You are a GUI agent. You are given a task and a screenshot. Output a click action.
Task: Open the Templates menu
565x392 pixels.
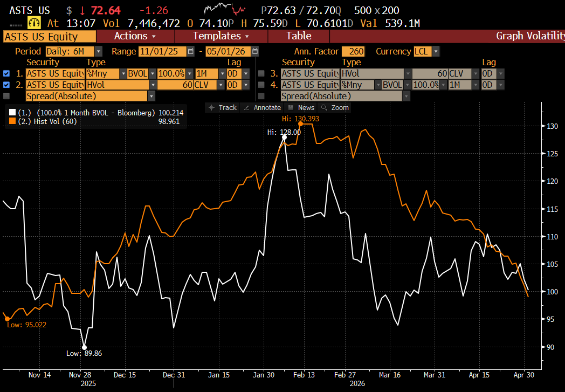click(221, 36)
